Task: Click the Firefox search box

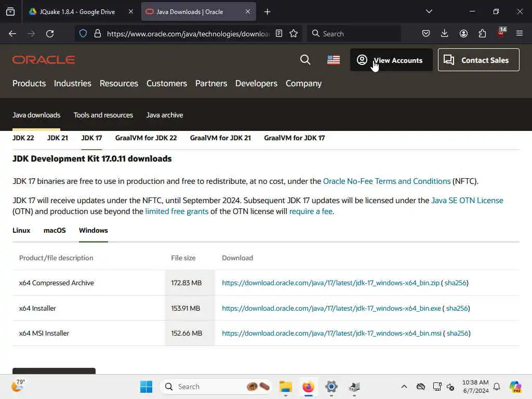Action: (x=354, y=34)
